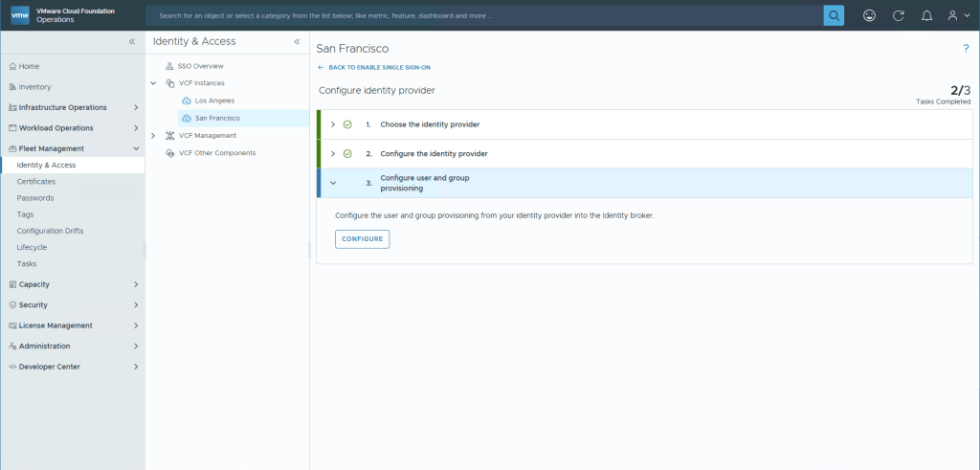
Task: Click the VMware logo icon
Action: click(x=19, y=15)
